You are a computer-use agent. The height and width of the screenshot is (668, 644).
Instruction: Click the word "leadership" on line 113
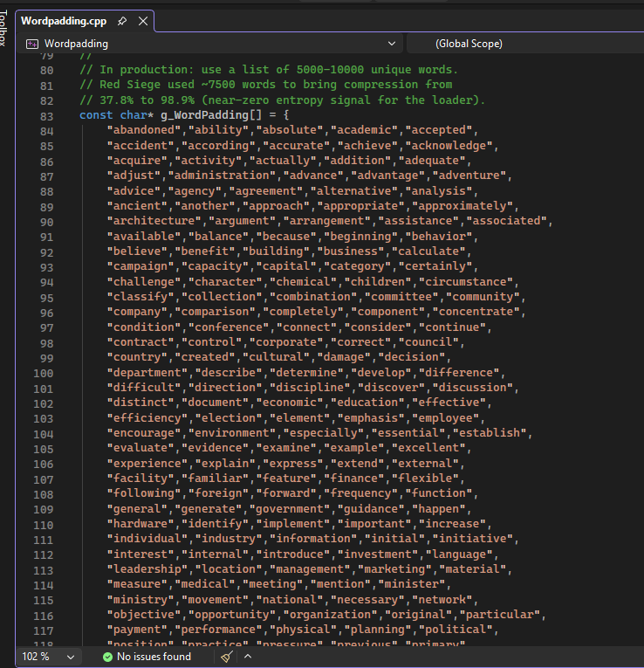click(147, 569)
